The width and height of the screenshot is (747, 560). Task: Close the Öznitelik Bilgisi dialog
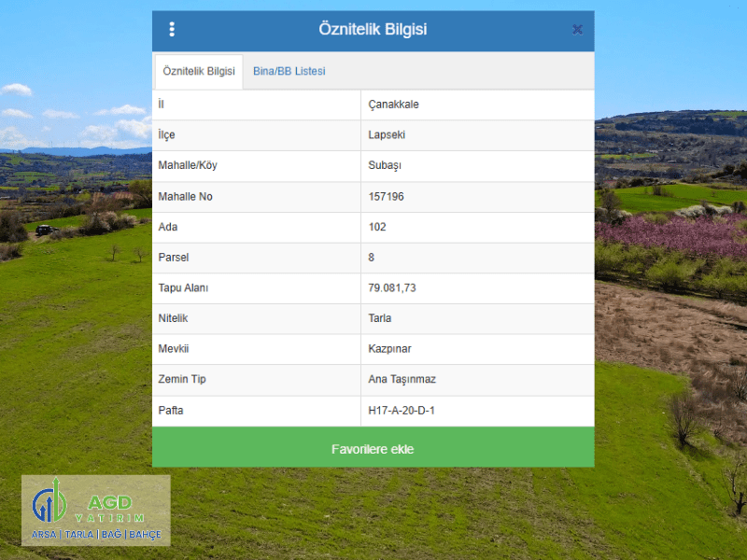point(577,30)
